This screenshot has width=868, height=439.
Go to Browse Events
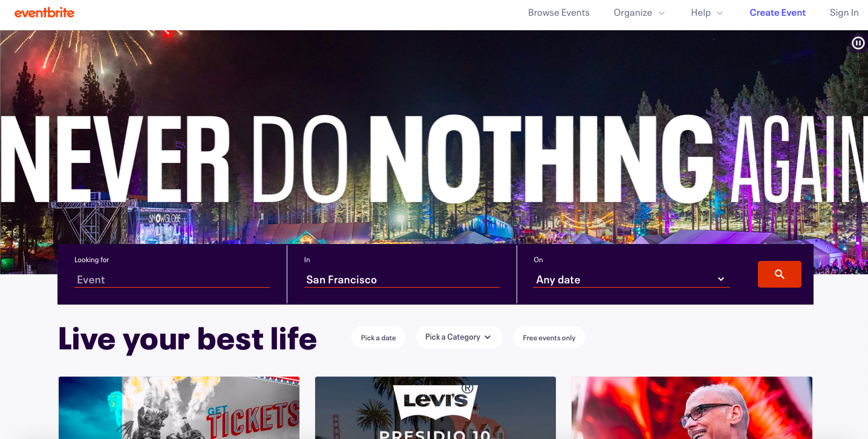tap(558, 13)
